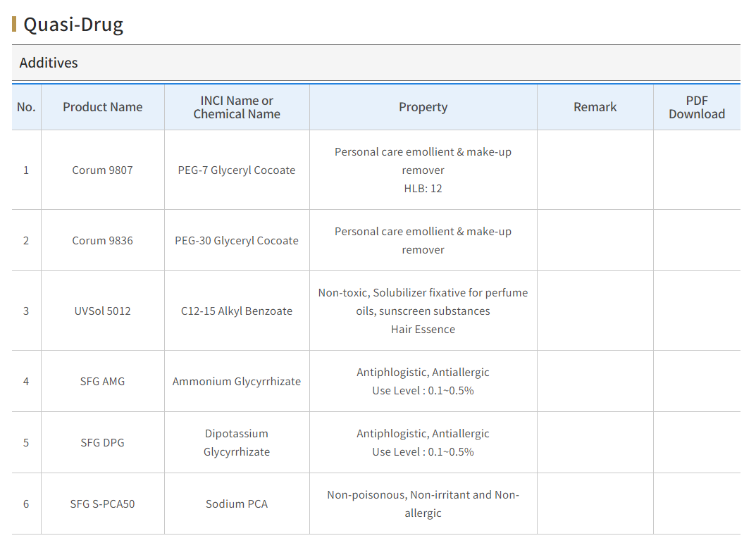This screenshot has height=550, width=756.
Task: Click the Ammonium Glycyrrhizate cell
Action: tap(237, 381)
